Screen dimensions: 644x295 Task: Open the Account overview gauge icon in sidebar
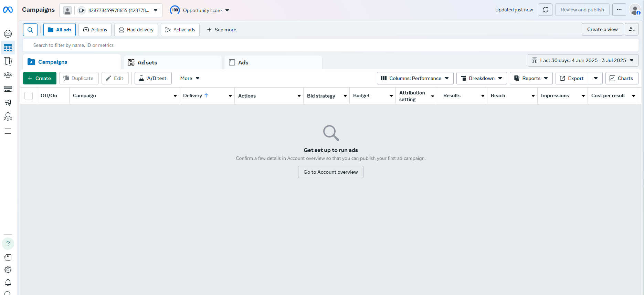pos(8,34)
